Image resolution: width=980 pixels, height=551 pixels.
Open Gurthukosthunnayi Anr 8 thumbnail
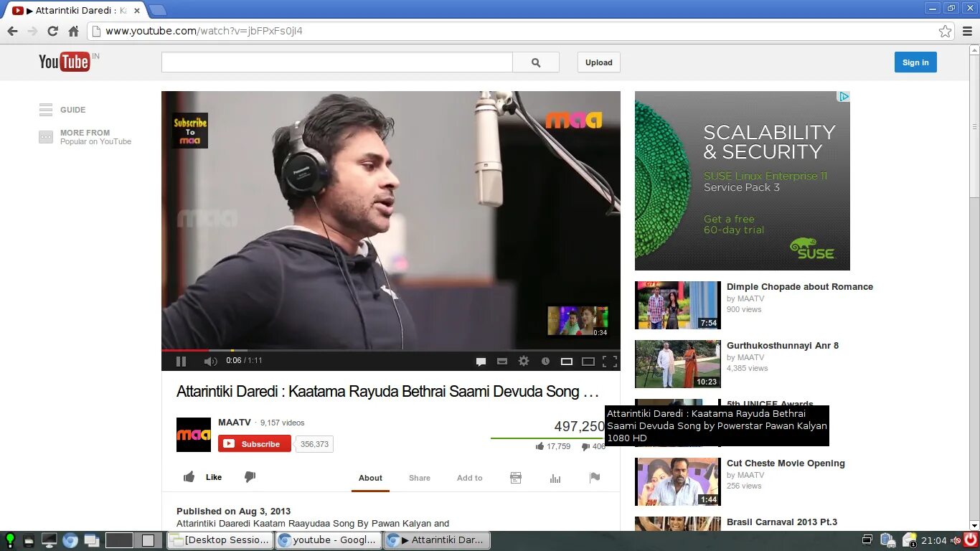678,364
